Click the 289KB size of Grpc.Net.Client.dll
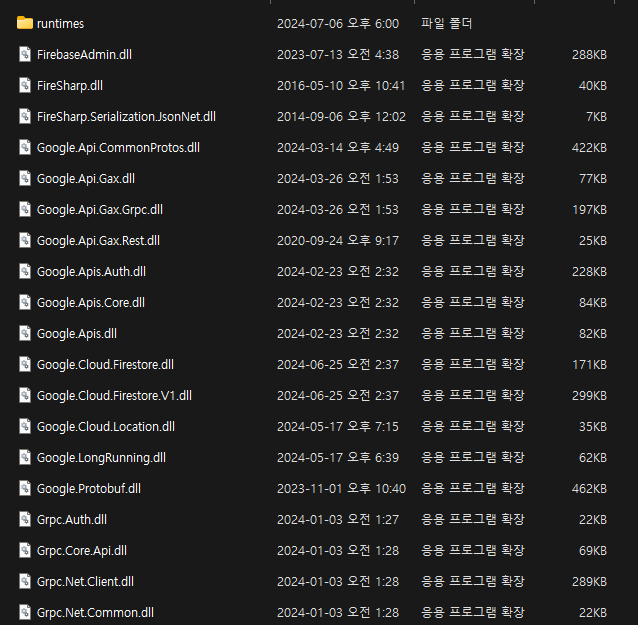The height and width of the screenshot is (625, 638). [589, 581]
